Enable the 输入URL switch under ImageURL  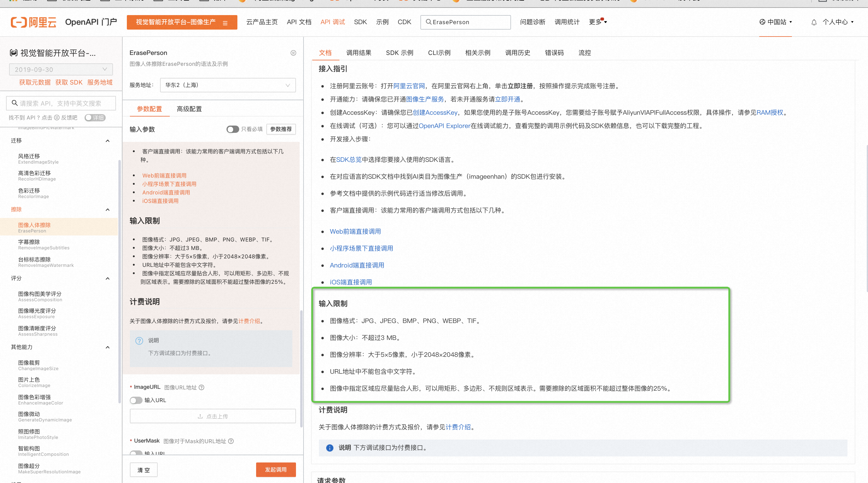tap(136, 400)
